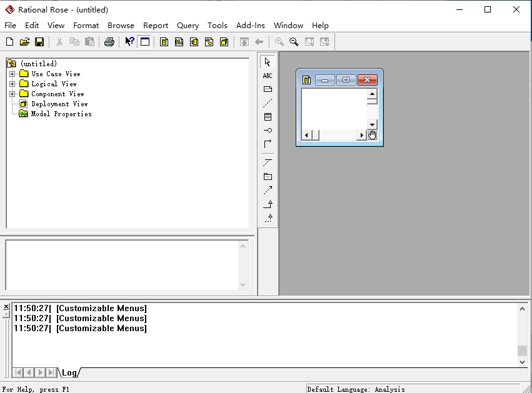
Task: Browse Interaction Diagram toolbar icon
Action: click(179, 42)
